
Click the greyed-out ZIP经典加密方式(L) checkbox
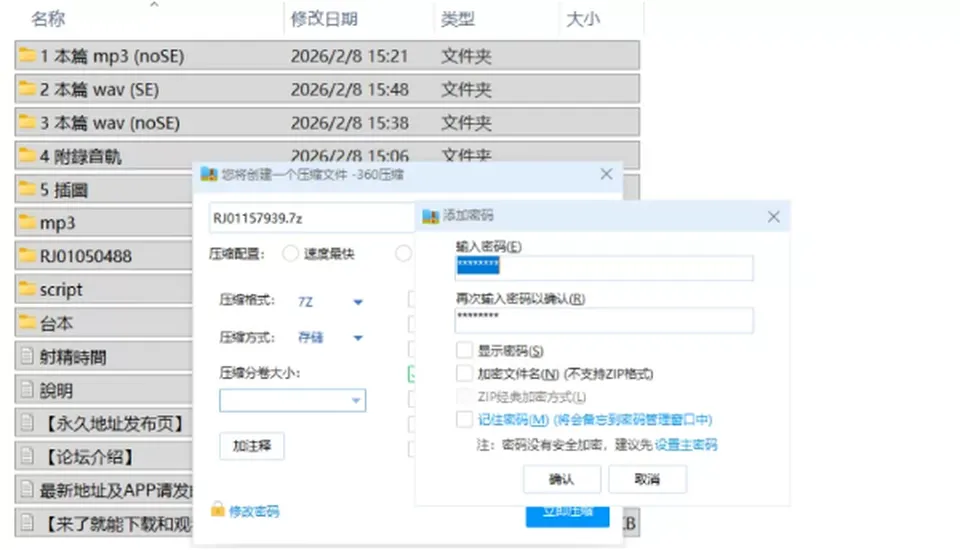[464, 396]
